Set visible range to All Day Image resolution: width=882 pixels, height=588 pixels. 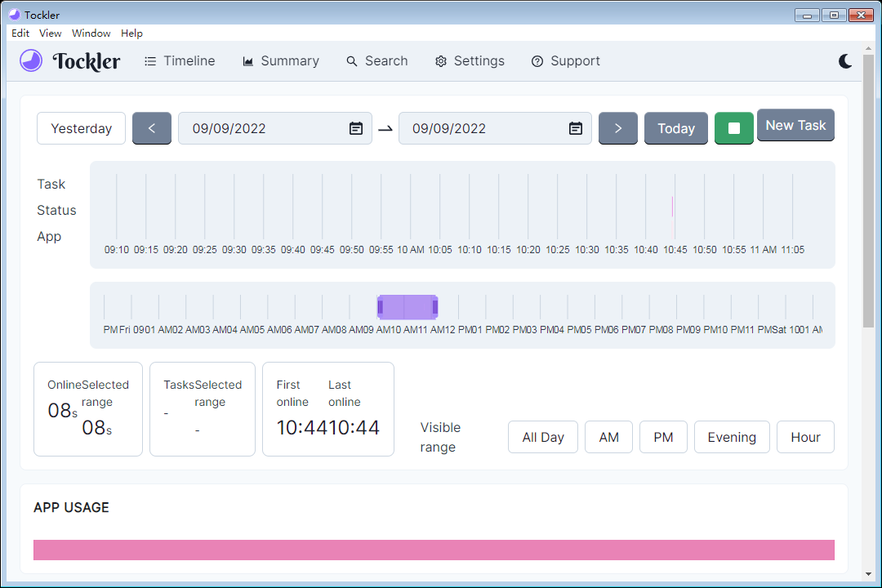coord(543,437)
